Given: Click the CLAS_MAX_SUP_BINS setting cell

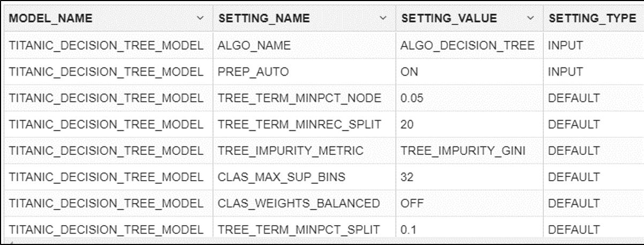Looking at the screenshot, I should click(x=283, y=177).
